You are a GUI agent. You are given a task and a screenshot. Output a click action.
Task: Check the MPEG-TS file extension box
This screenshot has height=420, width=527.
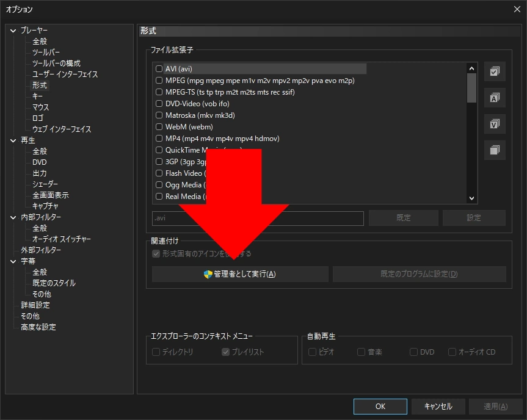point(159,92)
